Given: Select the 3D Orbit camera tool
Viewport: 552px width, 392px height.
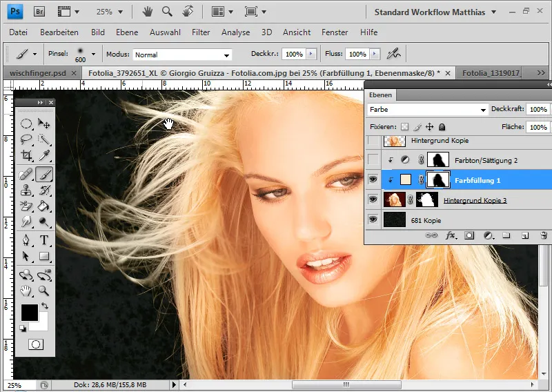Looking at the screenshot, I should [44, 275].
